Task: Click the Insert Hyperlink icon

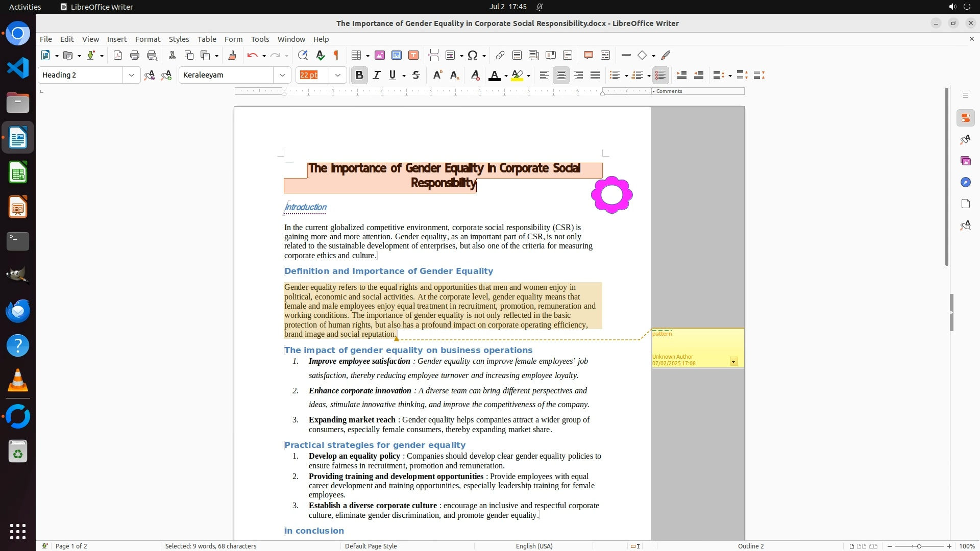Action: pos(500,55)
